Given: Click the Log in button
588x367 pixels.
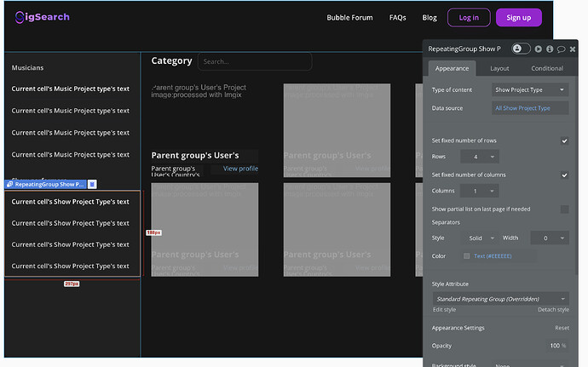Looking at the screenshot, I should 469,18.
